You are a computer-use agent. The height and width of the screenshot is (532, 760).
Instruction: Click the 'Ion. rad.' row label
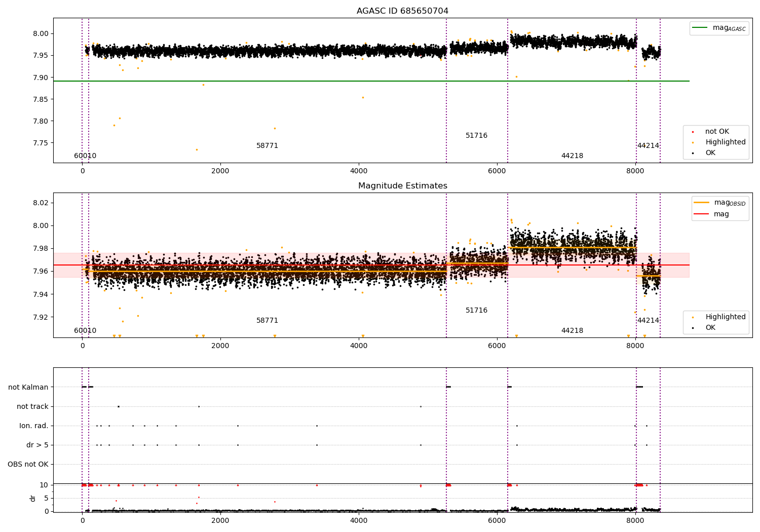pos(34,426)
